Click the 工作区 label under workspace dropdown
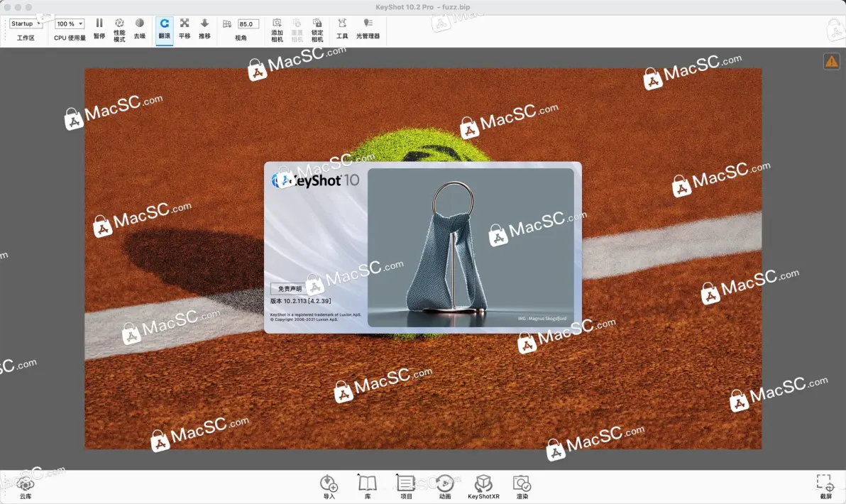The width and height of the screenshot is (846, 504). point(26,38)
